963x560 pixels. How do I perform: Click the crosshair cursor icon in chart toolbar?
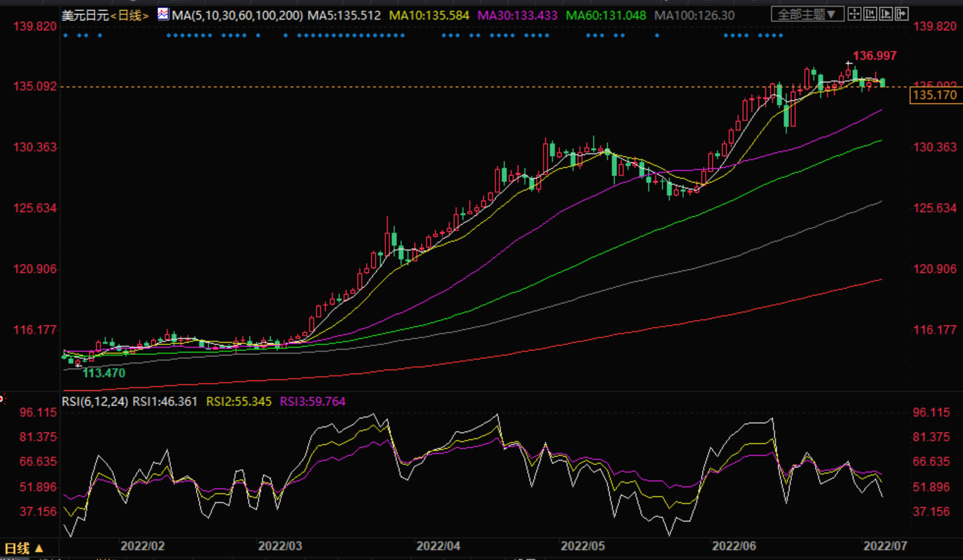(854, 14)
